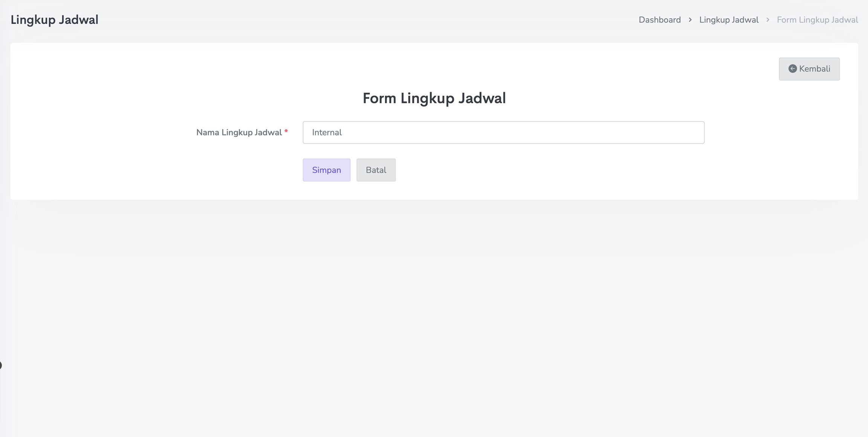
Task: Open the Dashboard breadcrumb link
Action: pyautogui.click(x=660, y=20)
